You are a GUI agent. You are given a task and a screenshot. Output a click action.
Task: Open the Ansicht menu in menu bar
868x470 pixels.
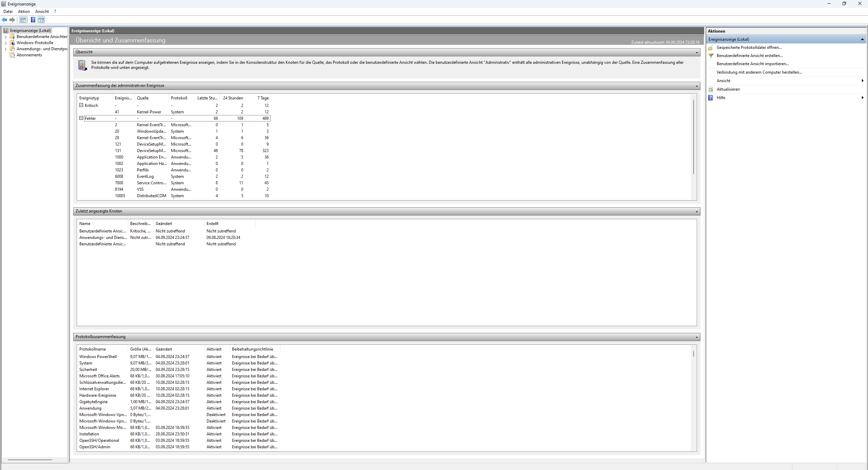(42, 12)
